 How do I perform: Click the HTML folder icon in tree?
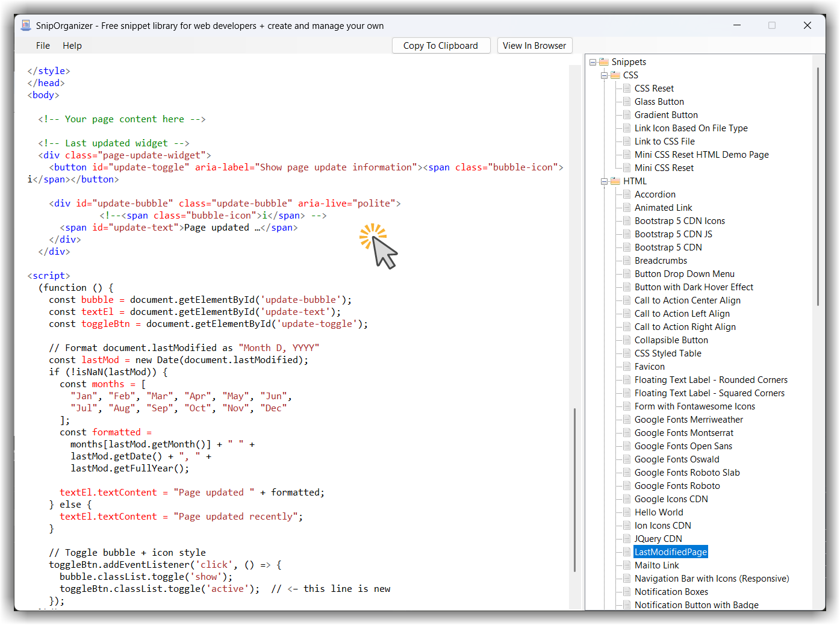point(615,181)
